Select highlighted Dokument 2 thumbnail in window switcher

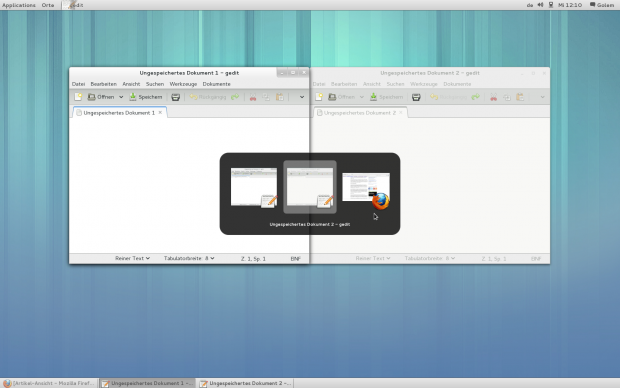[310, 187]
